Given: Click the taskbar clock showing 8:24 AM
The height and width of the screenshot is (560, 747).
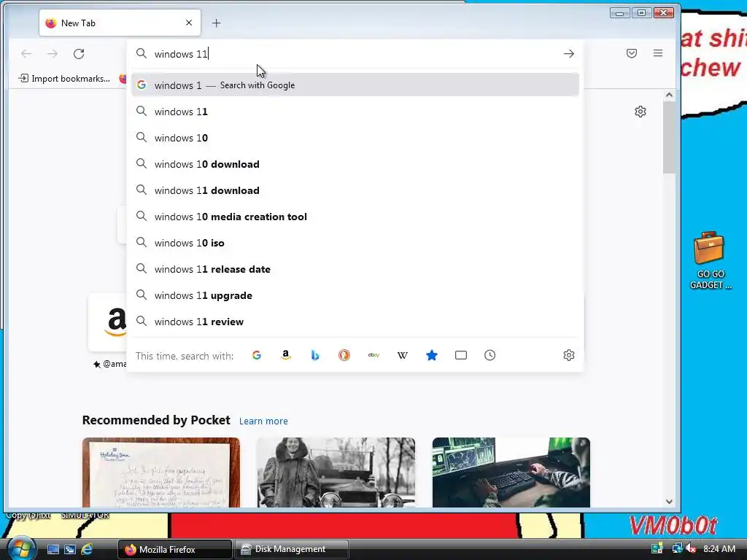Looking at the screenshot, I should pyautogui.click(x=719, y=549).
